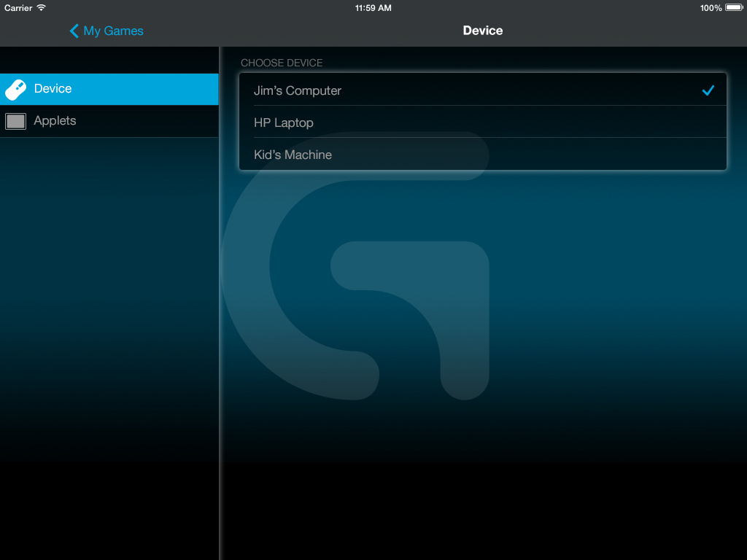The width and height of the screenshot is (747, 560).
Task: Click the gray Applets square icon
Action: point(15,121)
